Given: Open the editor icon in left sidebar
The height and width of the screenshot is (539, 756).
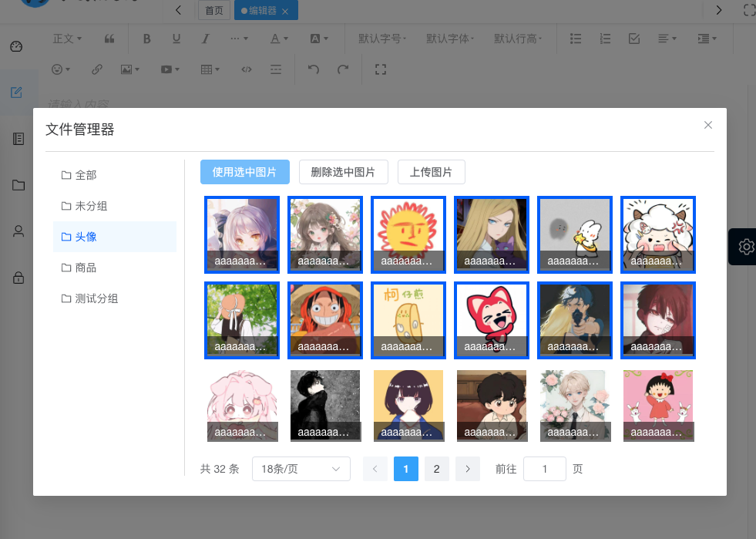Looking at the screenshot, I should tap(16, 93).
